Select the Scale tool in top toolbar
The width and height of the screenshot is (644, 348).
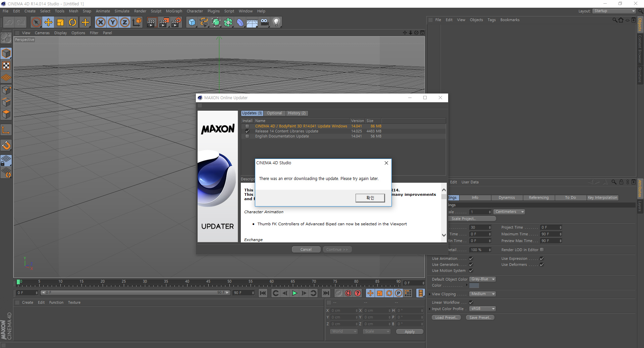60,22
